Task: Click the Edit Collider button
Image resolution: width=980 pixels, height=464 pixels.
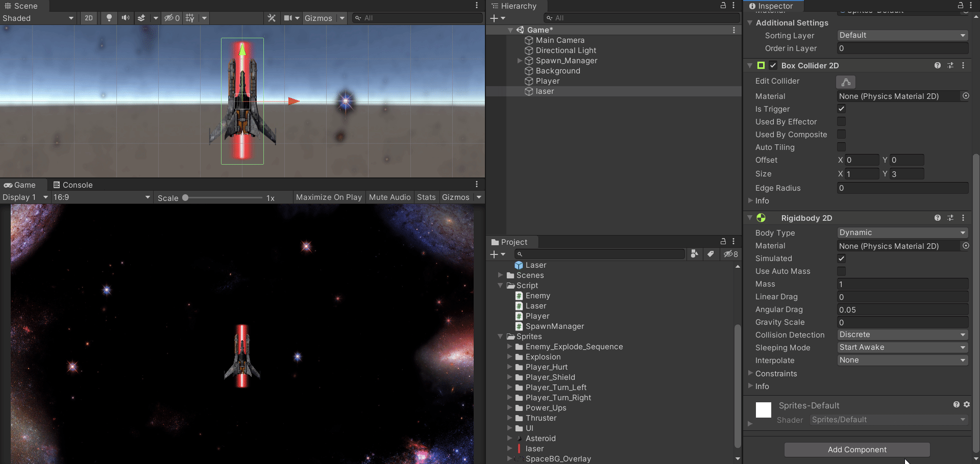Action: (x=846, y=82)
